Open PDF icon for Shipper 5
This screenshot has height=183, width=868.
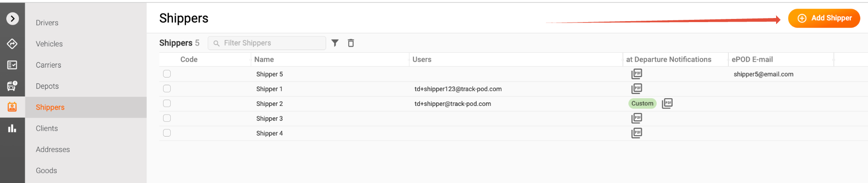[x=636, y=74]
